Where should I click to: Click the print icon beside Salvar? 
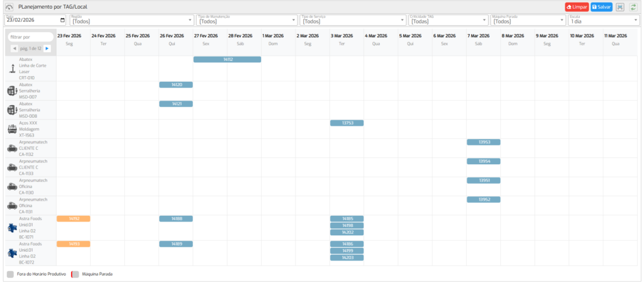[619, 6]
